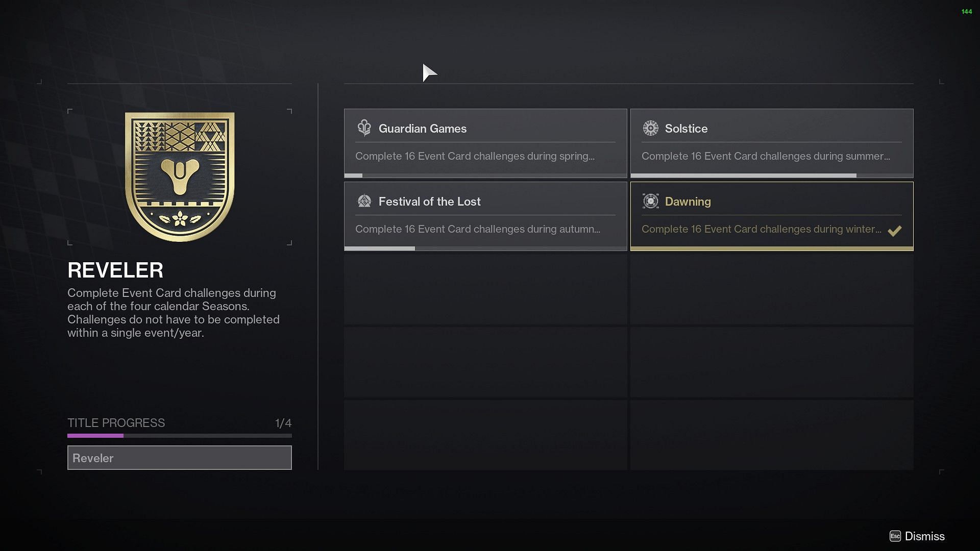
Task: Click the summer Event Card challenges description
Action: tap(766, 156)
